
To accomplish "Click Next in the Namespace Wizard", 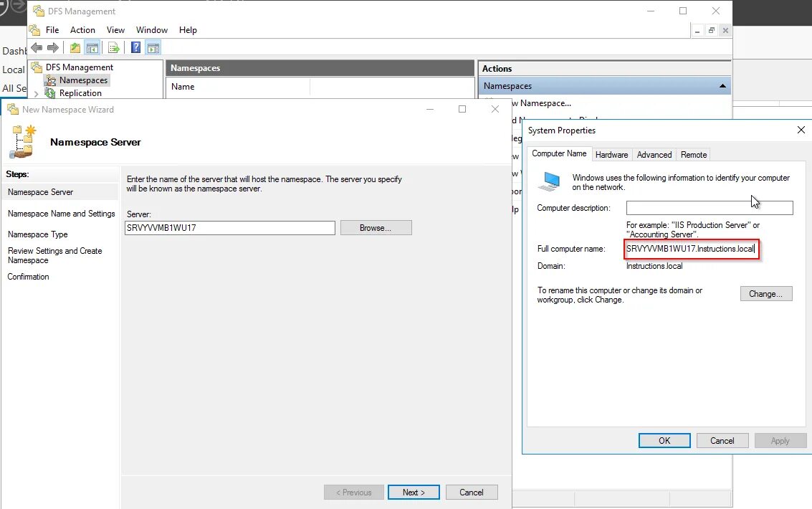I will [414, 493].
